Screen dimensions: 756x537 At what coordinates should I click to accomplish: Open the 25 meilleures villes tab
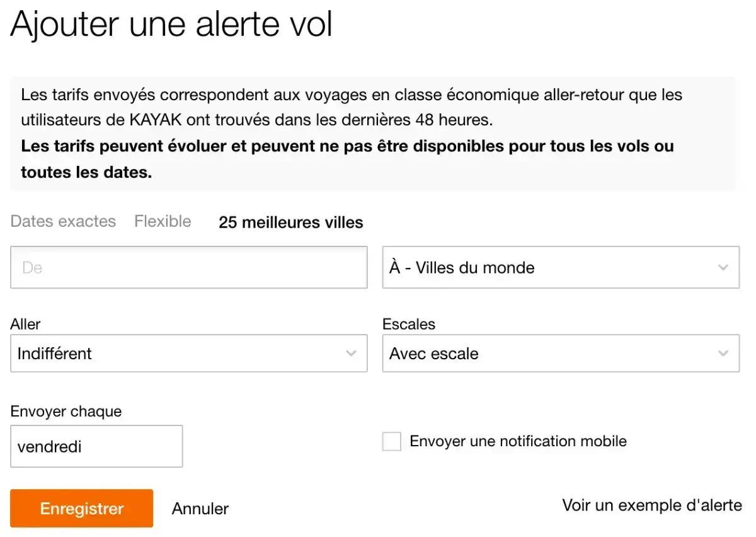(290, 222)
